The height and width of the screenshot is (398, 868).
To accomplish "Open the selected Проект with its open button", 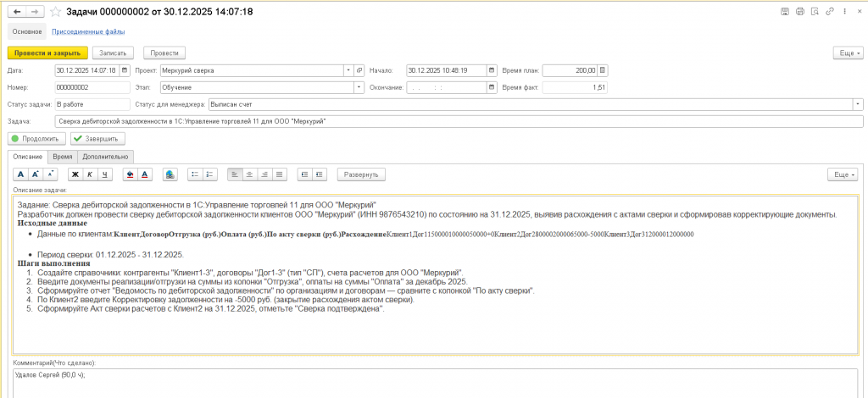I will coord(359,70).
